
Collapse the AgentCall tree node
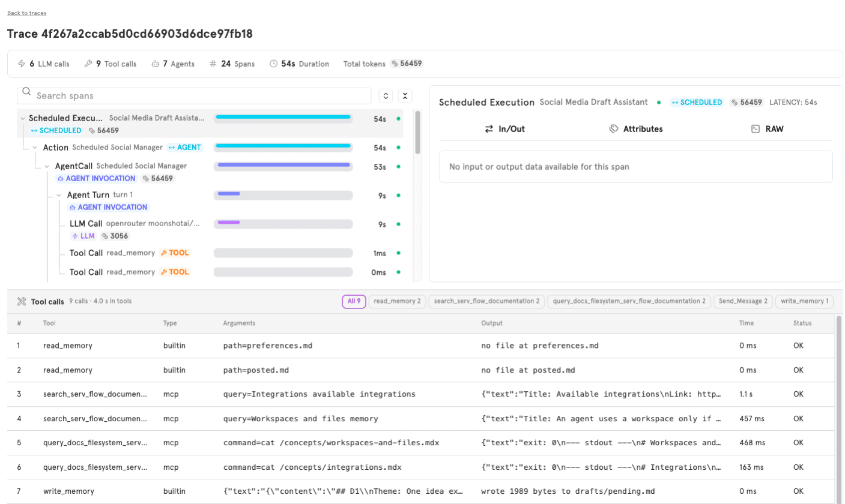pos(47,166)
